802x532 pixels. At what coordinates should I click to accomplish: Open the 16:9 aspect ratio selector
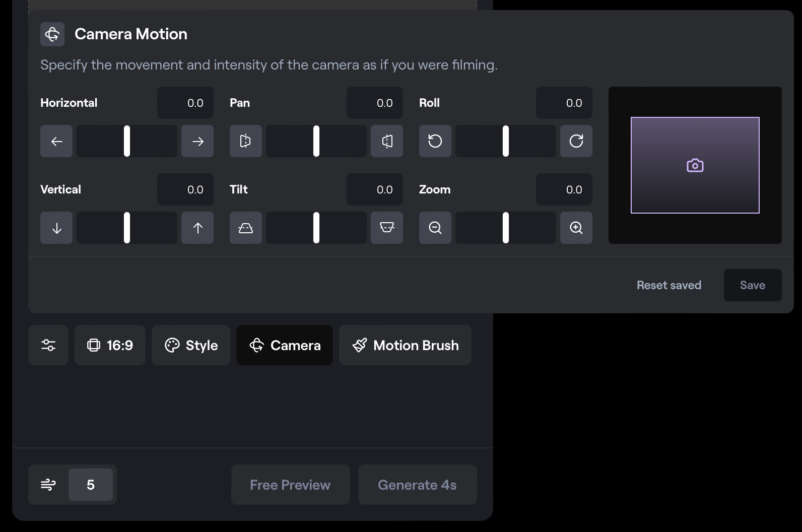click(110, 345)
